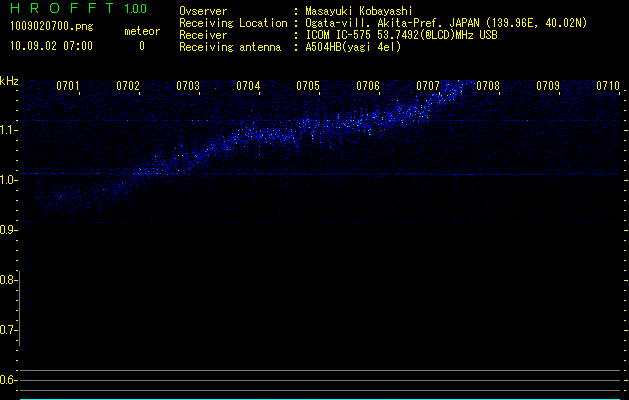Click the 0707 time marker
This screenshot has height=400, width=629.
tap(428, 86)
